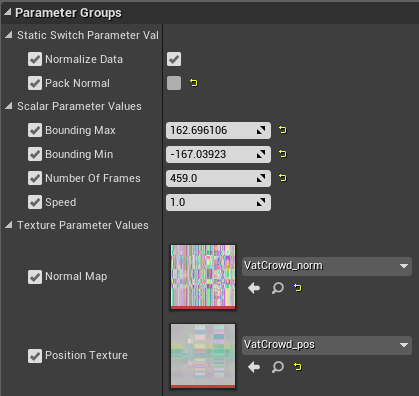Screen dimensions: 419x396
Task: Reset Number Of Frames to default
Action: 283,178
